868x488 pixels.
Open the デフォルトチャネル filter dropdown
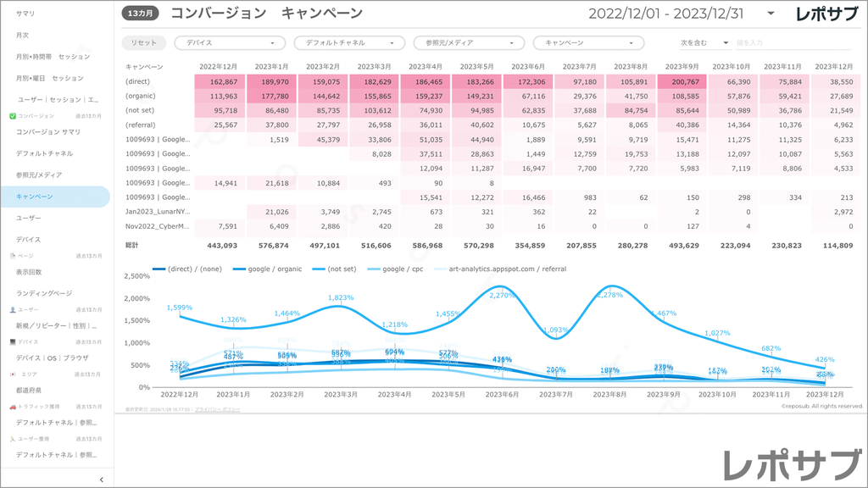point(348,42)
